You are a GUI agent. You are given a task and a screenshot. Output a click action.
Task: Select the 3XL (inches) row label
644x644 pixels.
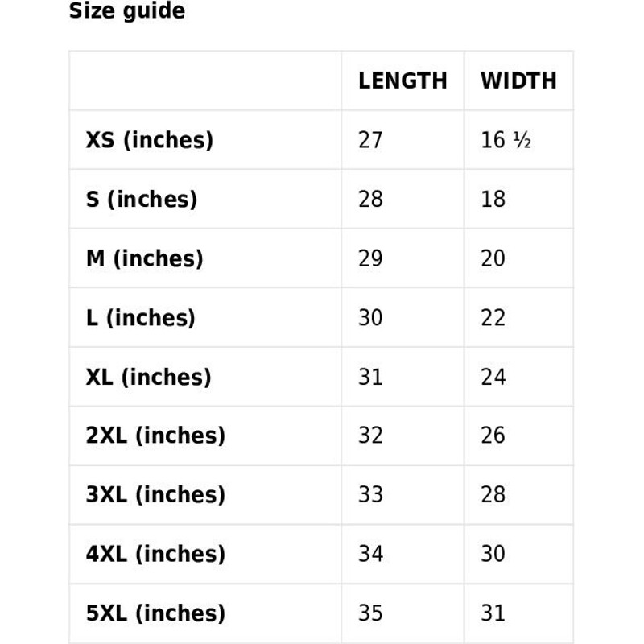point(155,494)
